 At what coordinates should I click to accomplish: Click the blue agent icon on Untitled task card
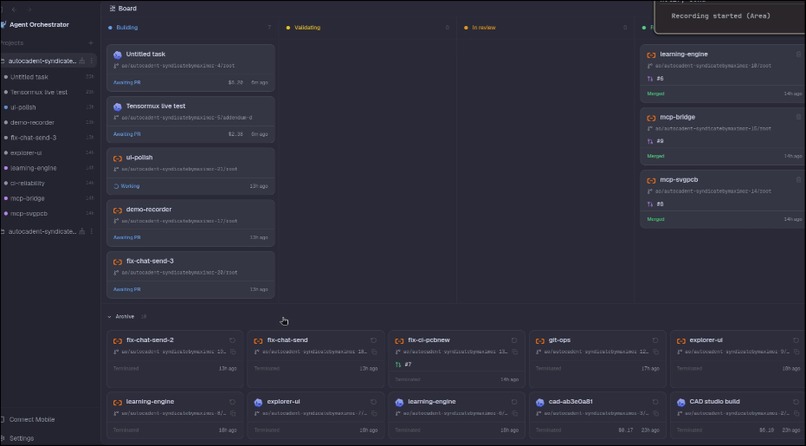tap(117, 54)
